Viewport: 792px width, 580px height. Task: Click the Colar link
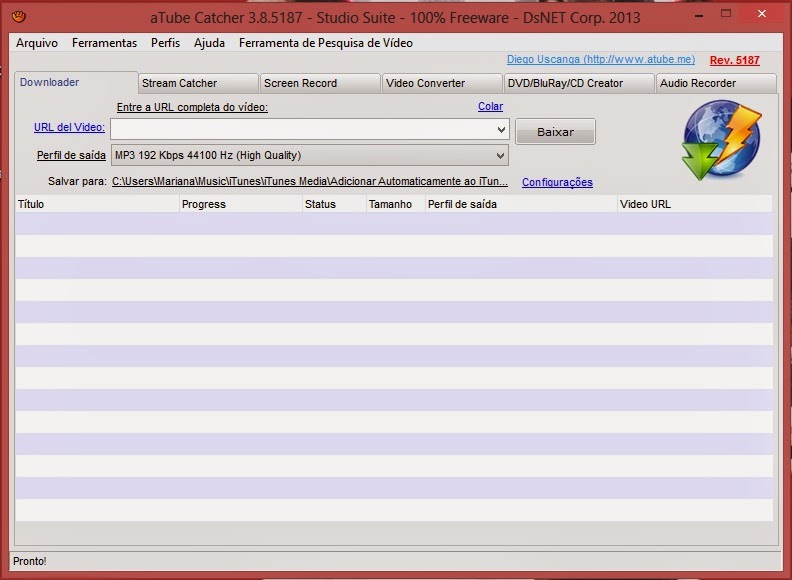point(490,107)
